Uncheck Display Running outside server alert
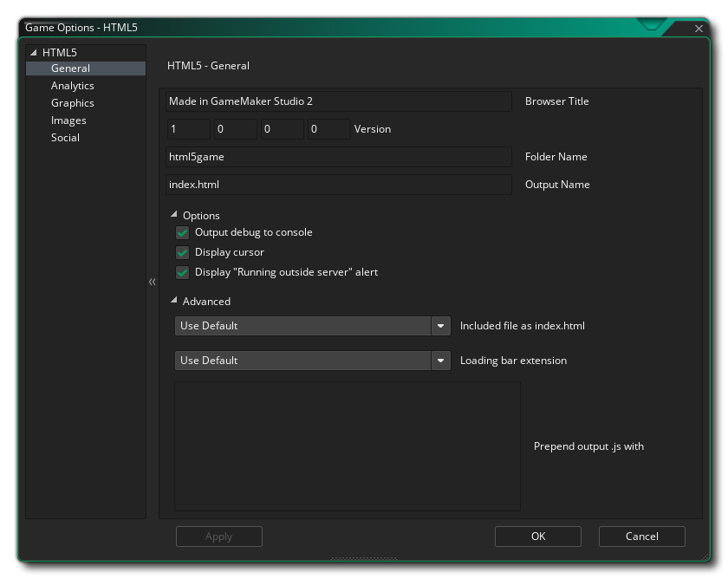Screen dimensions: 728x579 (x=182, y=272)
